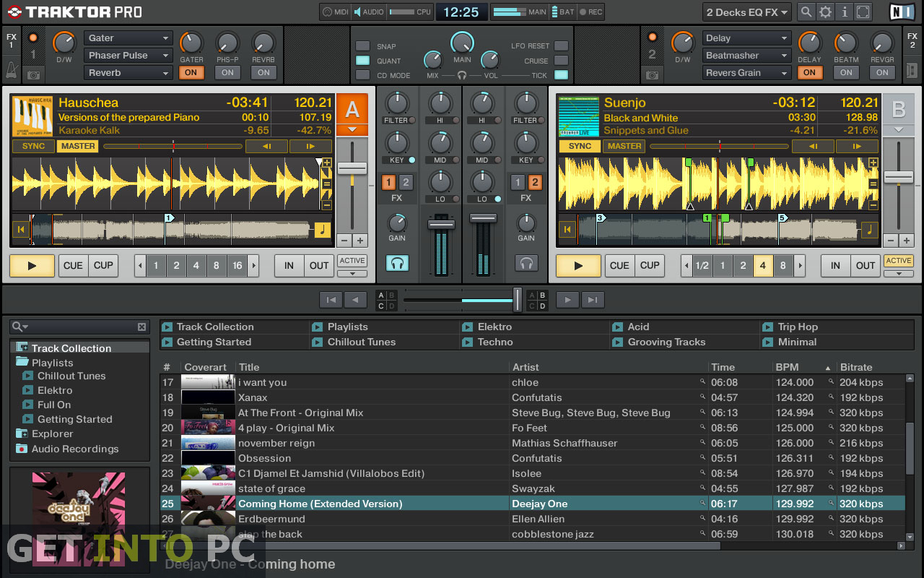Open preferences gear icon
The height and width of the screenshot is (578, 924).
click(x=825, y=12)
